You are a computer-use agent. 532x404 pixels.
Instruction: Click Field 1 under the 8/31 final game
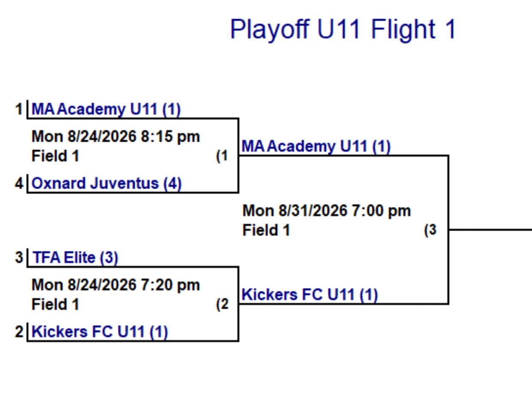pos(266,230)
